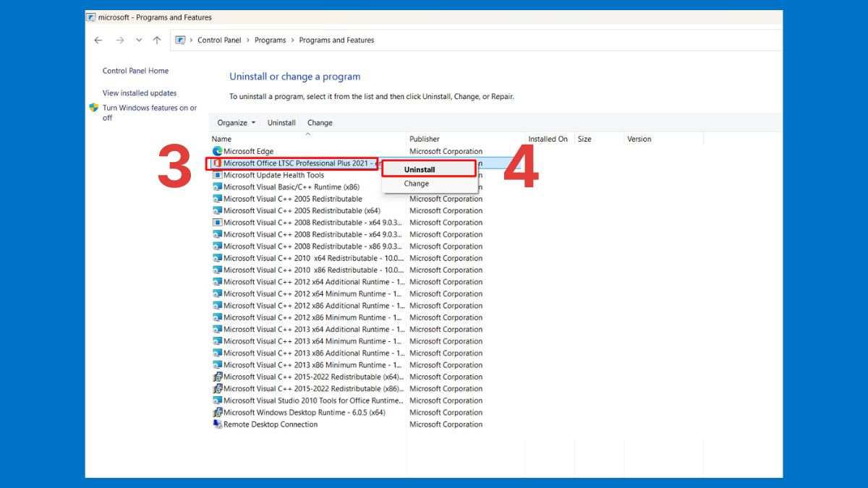Screen dimensions: 868x488
Task: Click the Microsoft Edge program icon
Action: [217, 151]
